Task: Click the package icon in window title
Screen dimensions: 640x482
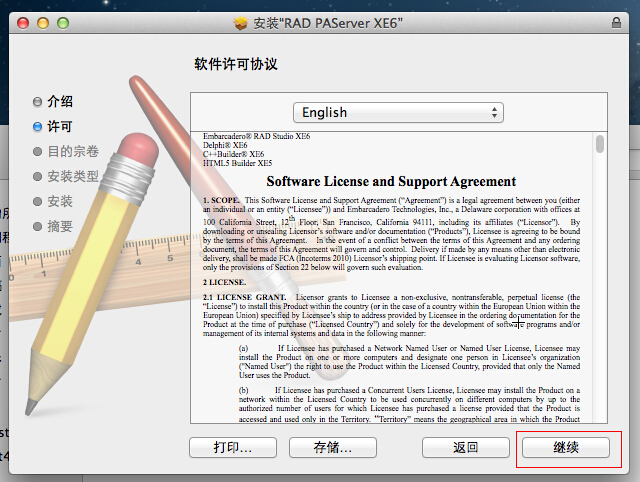Action: [241, 23]
